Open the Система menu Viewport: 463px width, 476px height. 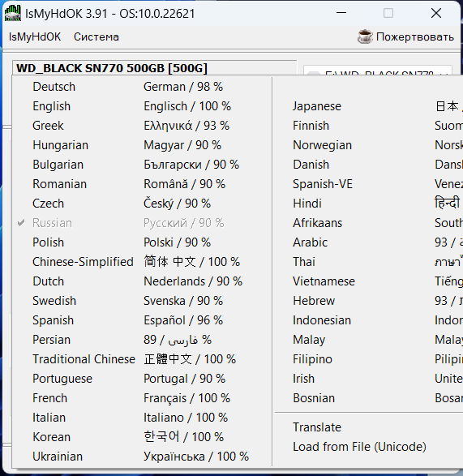click(x=96, y=36)
